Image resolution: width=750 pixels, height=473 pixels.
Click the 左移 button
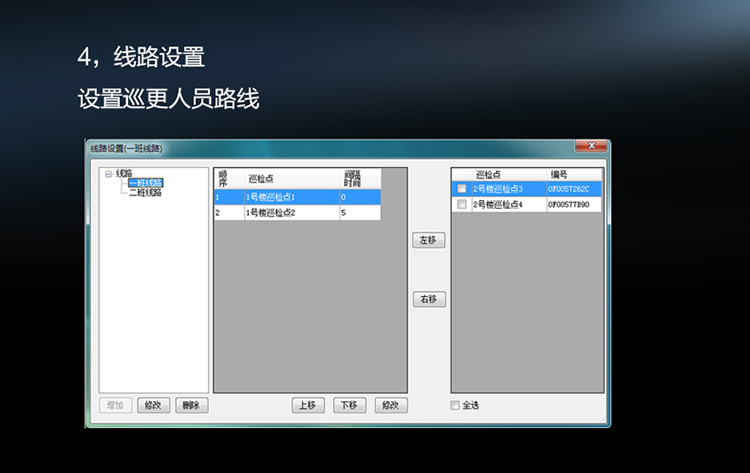pos(429,240)
